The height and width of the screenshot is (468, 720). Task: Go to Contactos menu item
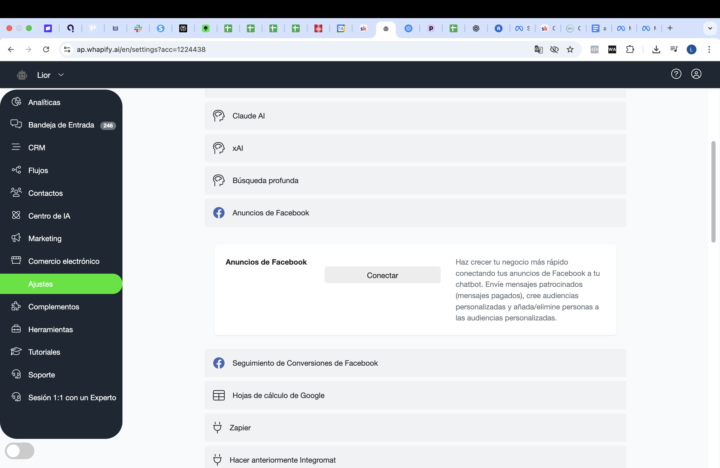pyautogui.click(x=45, y=193)
